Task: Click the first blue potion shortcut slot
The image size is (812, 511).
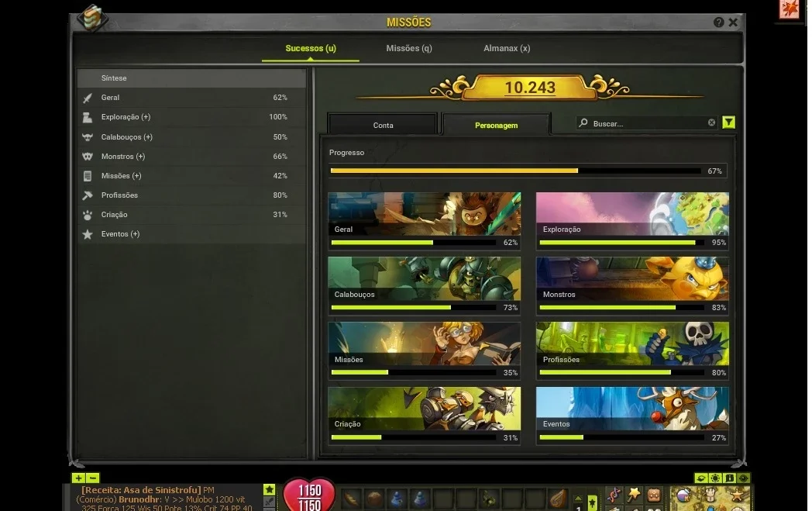Action: pos(397,499)
